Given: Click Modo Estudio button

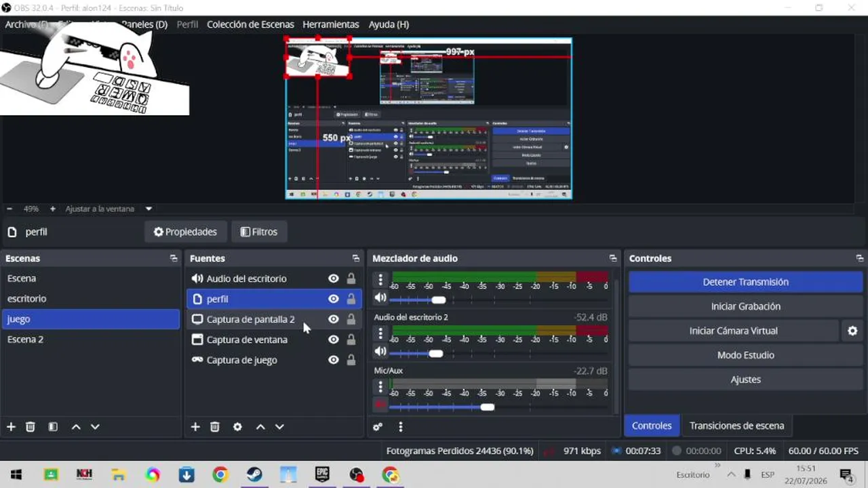Looking at the screenshot, I should 745,355.
